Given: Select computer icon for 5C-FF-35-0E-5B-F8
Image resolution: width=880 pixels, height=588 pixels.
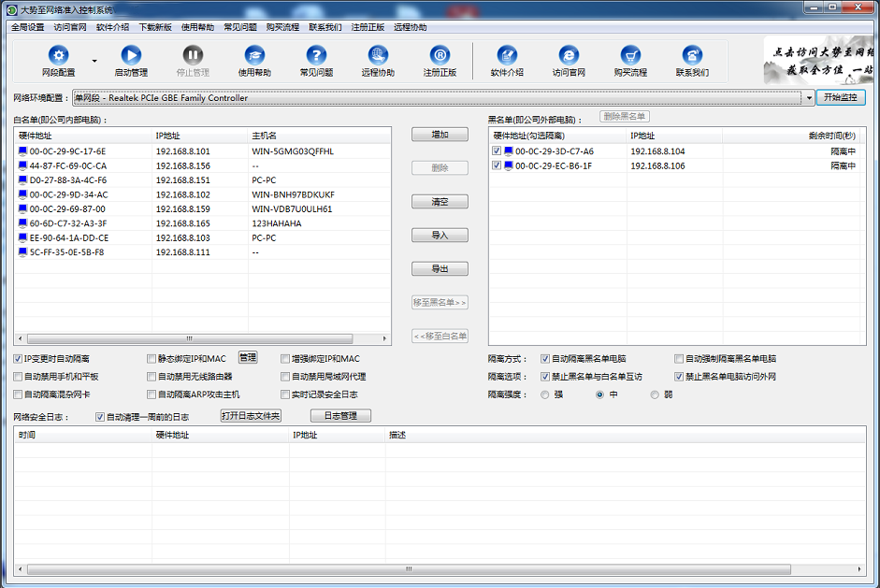Looking at the screenshot, I should pyautogui.click(x=23, y=252).
